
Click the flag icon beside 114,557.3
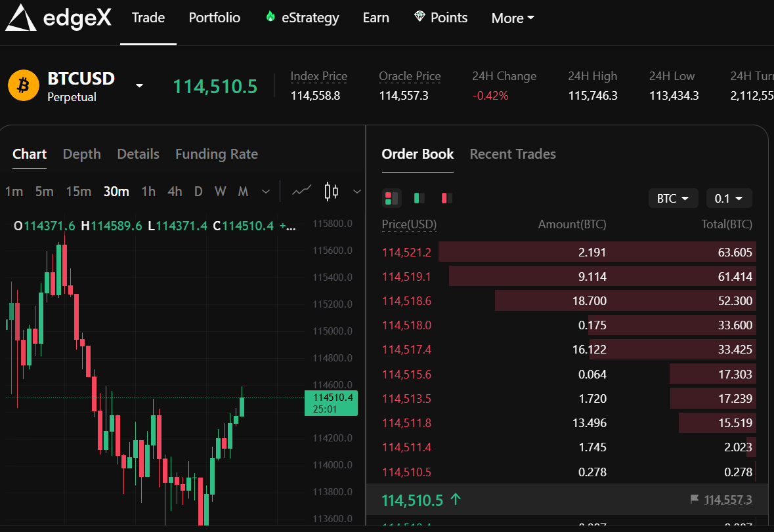694,499
